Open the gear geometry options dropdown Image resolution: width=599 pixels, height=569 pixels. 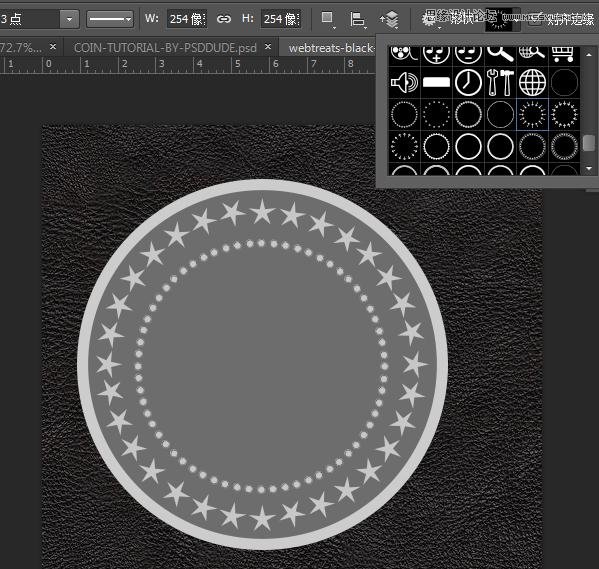click(x=431, y=20)
